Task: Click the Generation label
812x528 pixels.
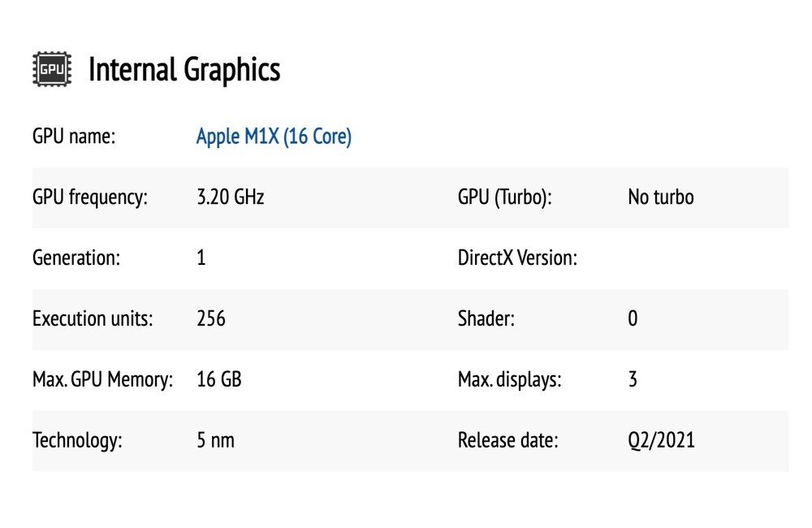Action: pos(76,258)
